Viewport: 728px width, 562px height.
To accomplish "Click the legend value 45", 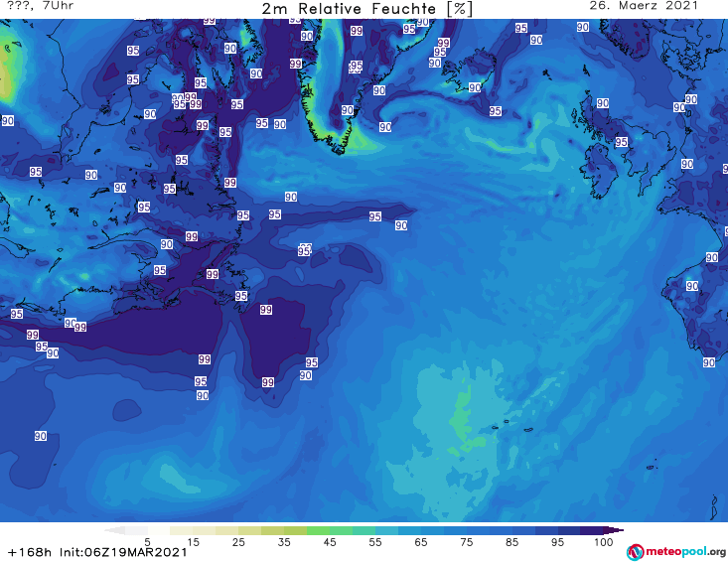I will 330,542.
